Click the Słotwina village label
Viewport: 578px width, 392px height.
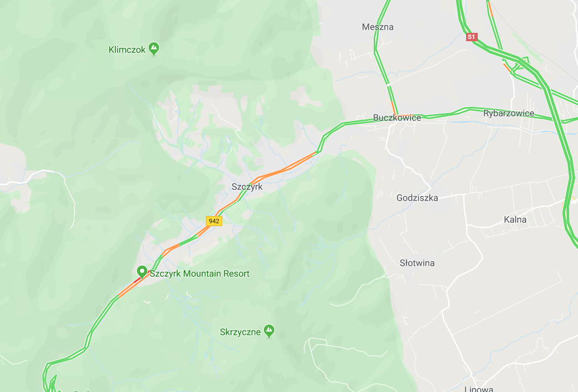pyautogui.click(x=417, y=263)
